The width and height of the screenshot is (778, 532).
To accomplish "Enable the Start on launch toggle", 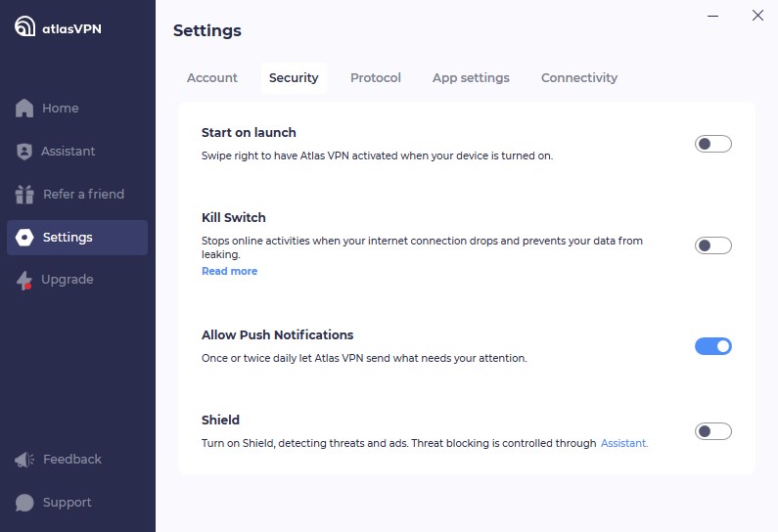I will point(713,144).
